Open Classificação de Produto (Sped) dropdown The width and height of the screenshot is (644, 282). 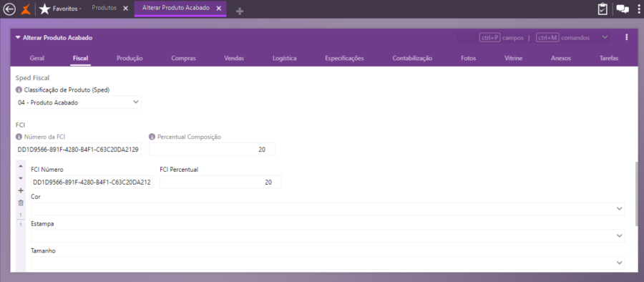(79, 102)
